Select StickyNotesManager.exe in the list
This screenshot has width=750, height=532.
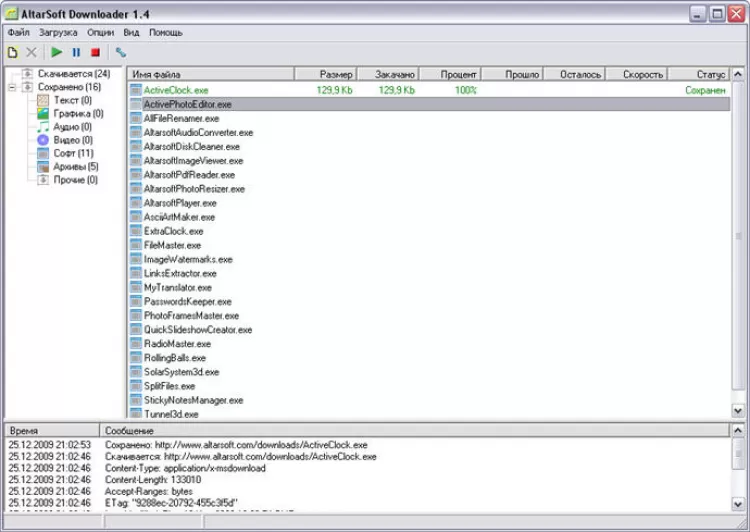[194, 400]
